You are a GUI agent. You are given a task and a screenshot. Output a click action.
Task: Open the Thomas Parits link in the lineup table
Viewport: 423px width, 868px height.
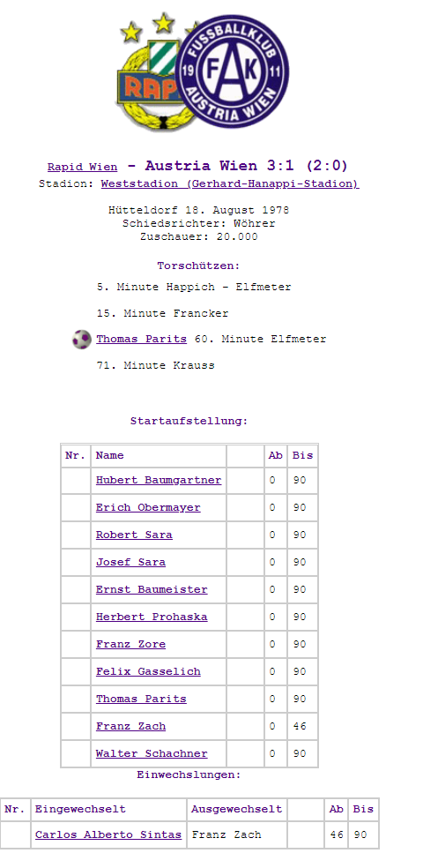(x=141, y=699)
